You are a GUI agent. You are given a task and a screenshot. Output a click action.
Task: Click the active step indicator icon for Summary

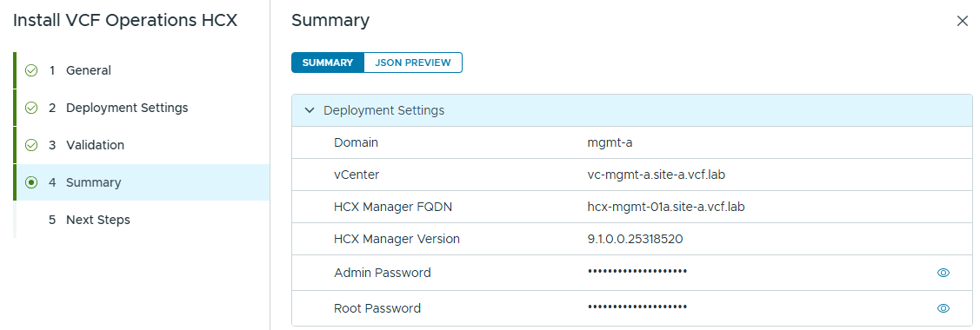tap(31, 182)
